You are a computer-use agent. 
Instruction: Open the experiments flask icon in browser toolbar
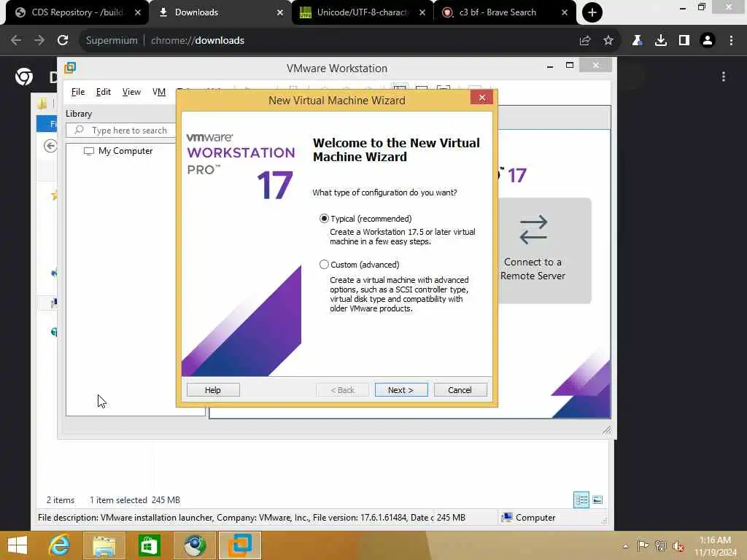tap(637, 41)
